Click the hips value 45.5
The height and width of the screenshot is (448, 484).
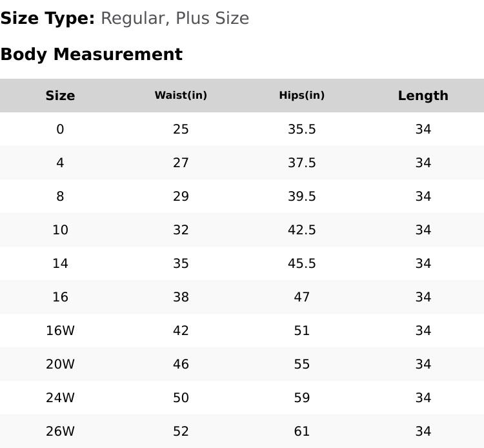click(x=301, y=263)
